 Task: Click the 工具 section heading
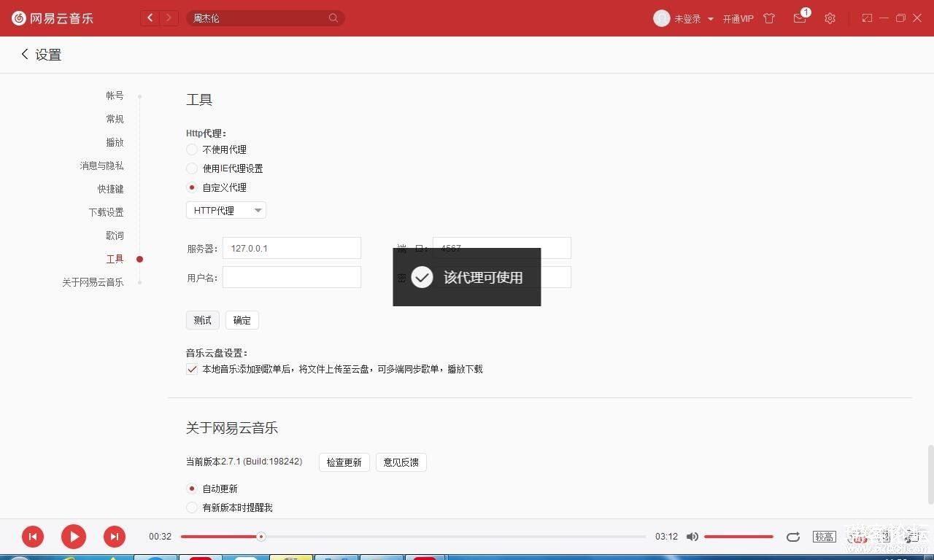[x=199, y=100]
